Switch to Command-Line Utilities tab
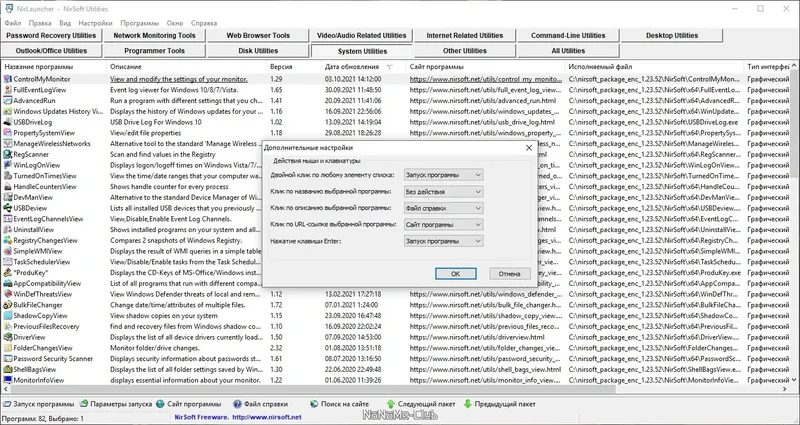The width and height of the screenshot is (800, 425). tap(568, 36)
